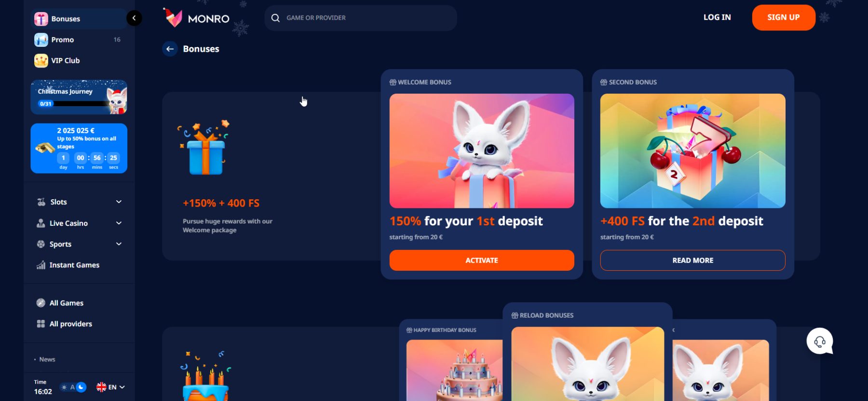
Task: Open the Christmas Journey progress banner
Action: pyautogui.click(x=79, y=97)
